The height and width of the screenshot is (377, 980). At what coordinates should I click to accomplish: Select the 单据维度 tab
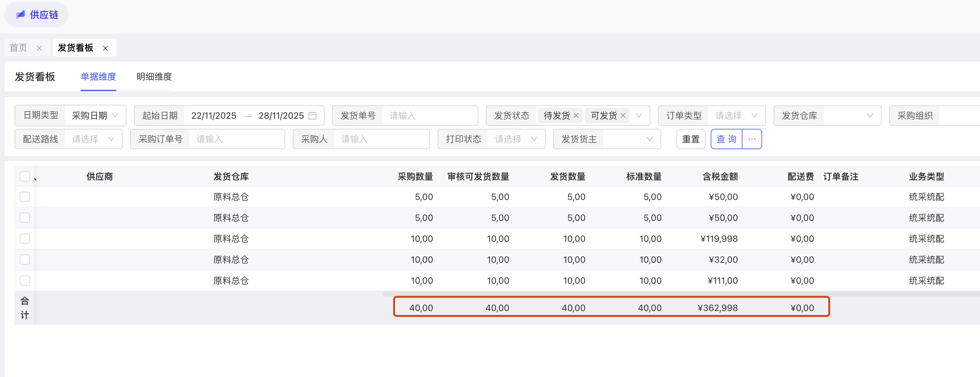click(98, 77)
